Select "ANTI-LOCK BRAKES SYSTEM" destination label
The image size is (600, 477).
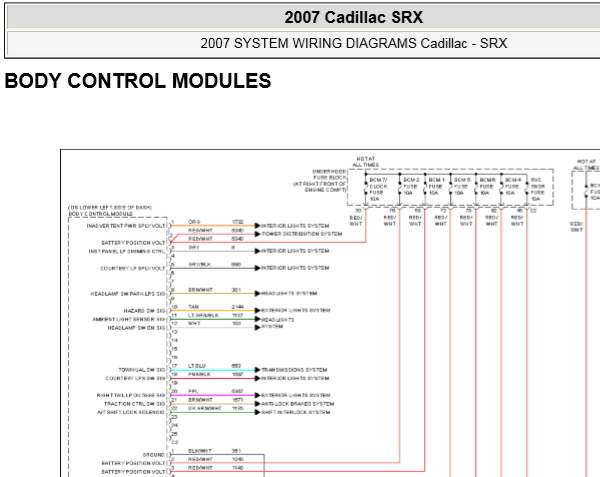click(x=297, y=404)
